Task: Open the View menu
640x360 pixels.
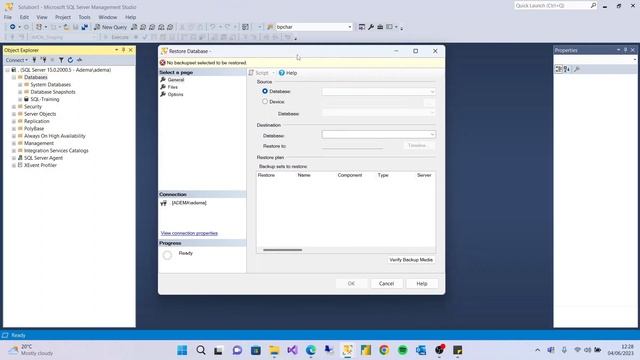Action: 42,17
